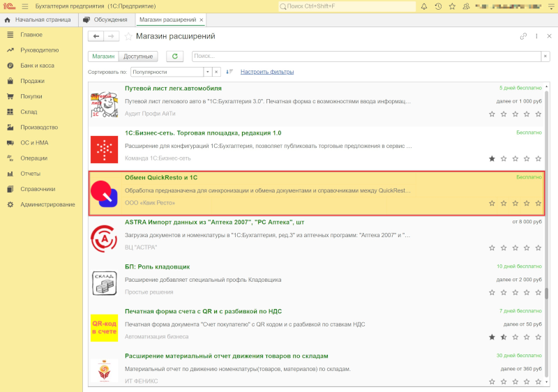Open notifications bell icon

[424, 6]
